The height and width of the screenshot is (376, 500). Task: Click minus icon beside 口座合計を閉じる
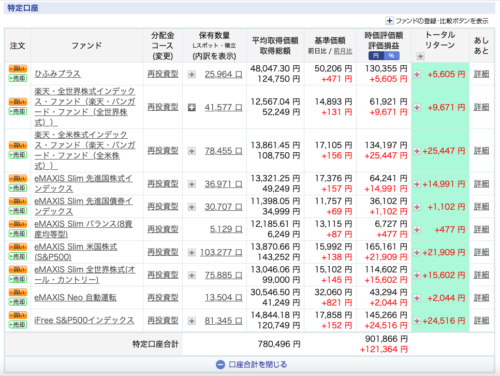220,365
